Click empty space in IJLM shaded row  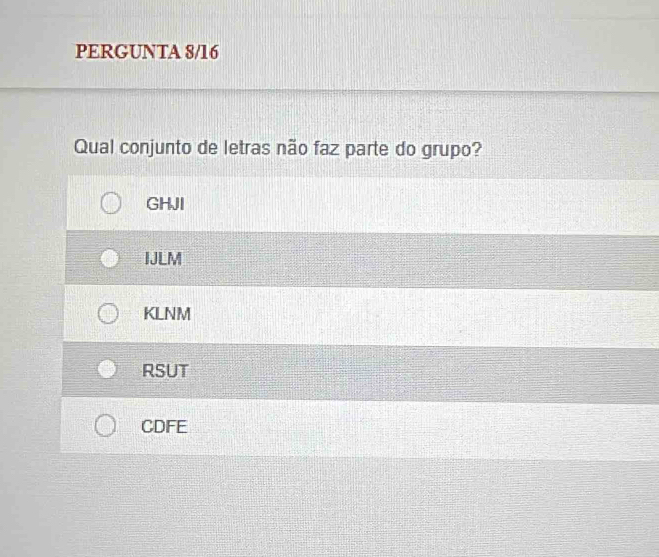coord(420,260)
